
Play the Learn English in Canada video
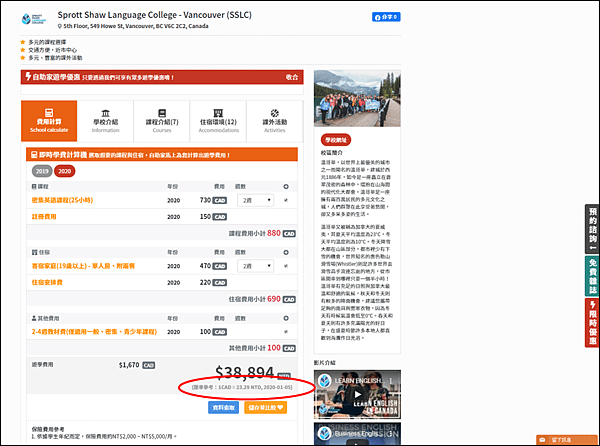(357, 394)
